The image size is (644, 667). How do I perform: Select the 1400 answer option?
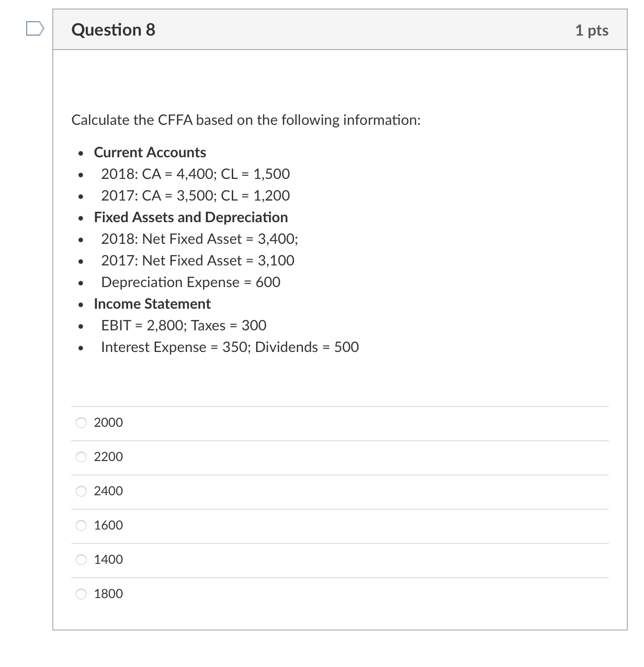tap(107, 560)
